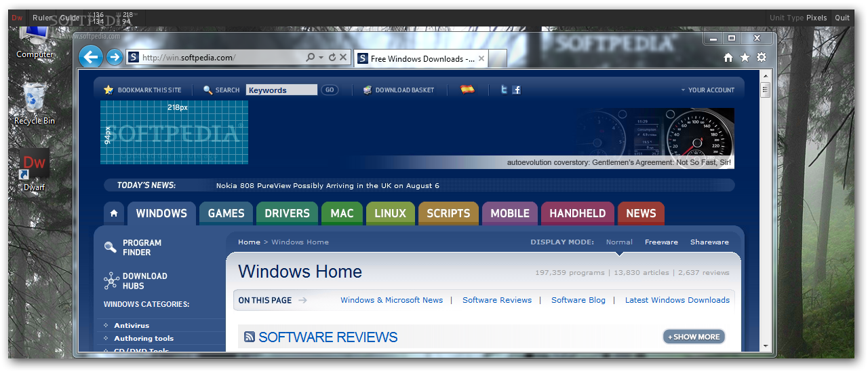868x372 pixels.
Task: Select the WINDOWS category tab
Action: [x=161, y=213]
